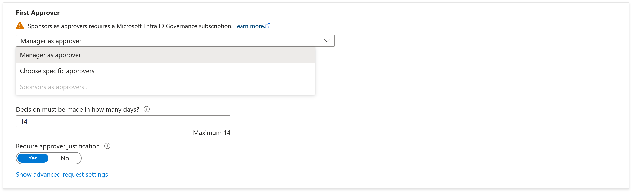
Task: Click the "Require approver justification" label
Action: click(x=58, y=146)
